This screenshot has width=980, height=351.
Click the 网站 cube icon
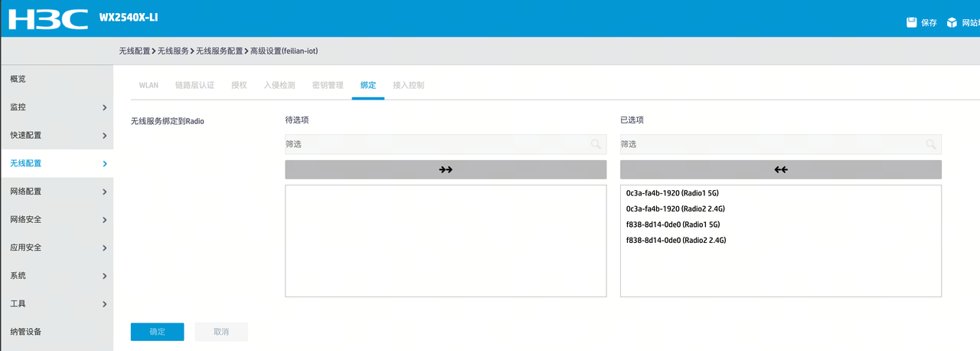pos(952,22)
